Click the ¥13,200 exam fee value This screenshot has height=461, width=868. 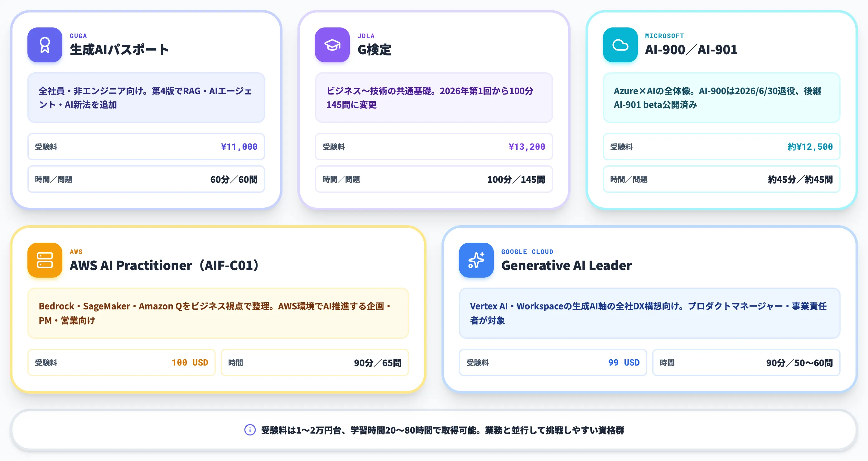(x=527, y=147)
